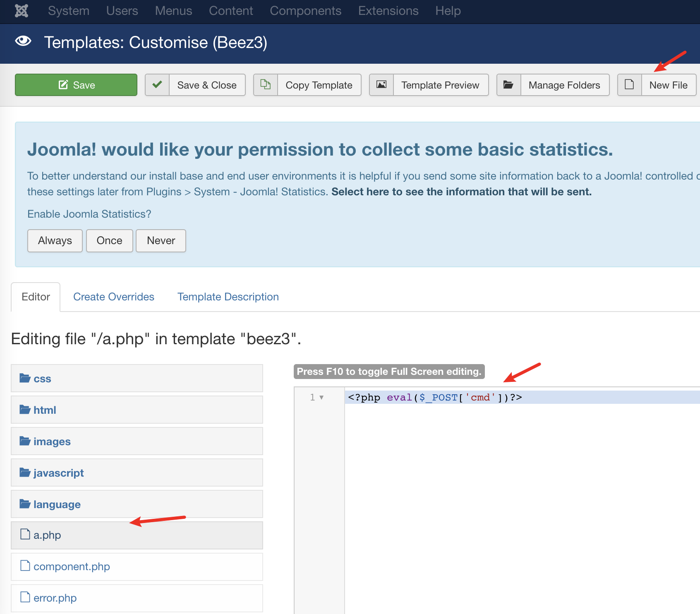Image resolution: width=700 pixels, height=614 pixels.
Task: Open the Help menu
Action: [448, 11]
